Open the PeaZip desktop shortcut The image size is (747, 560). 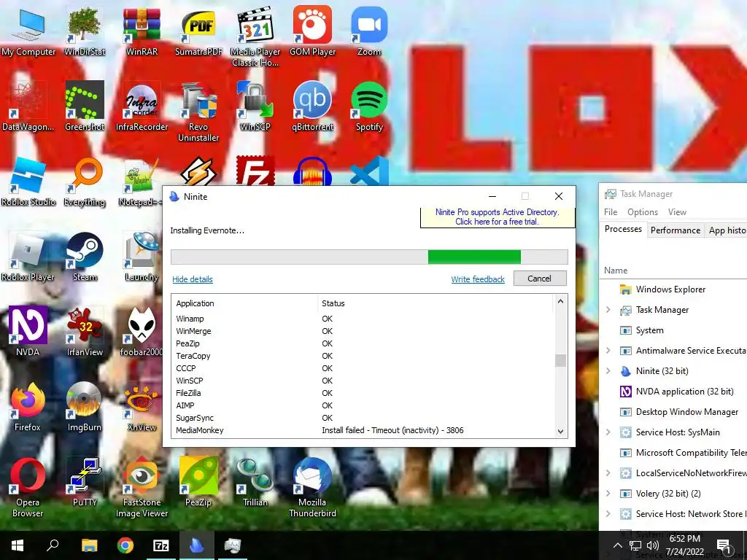[198, 481]
